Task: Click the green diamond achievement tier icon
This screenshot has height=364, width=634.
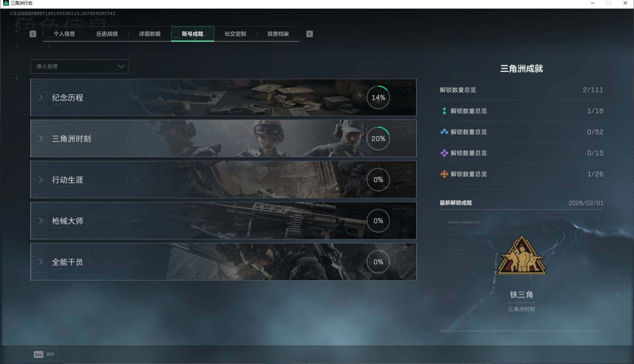Action: coord(444,111)
